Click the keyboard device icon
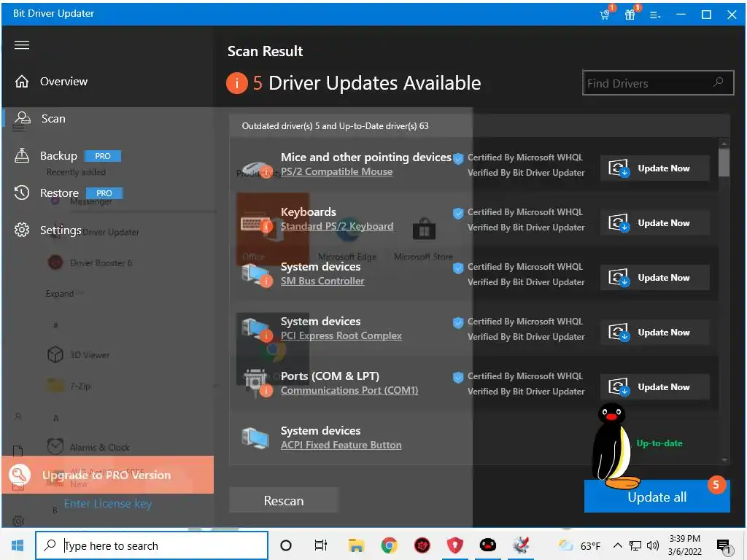Image resolution: width=747 pixels, height=560 pixels. click(x=257, y=224)
